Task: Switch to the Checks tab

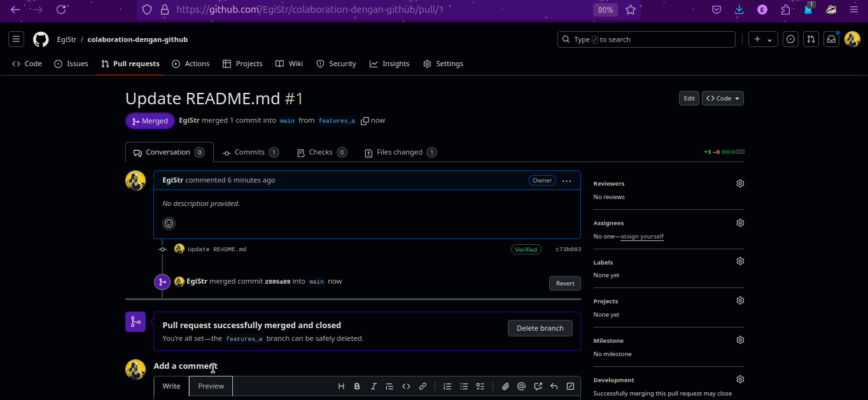Action: point(322,153)
